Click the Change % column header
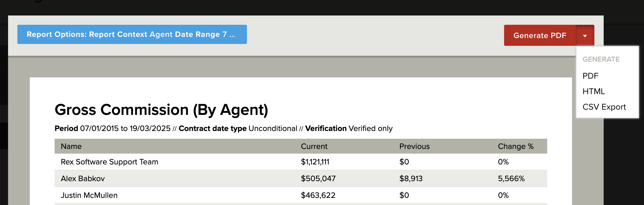 tap(516, 146)
